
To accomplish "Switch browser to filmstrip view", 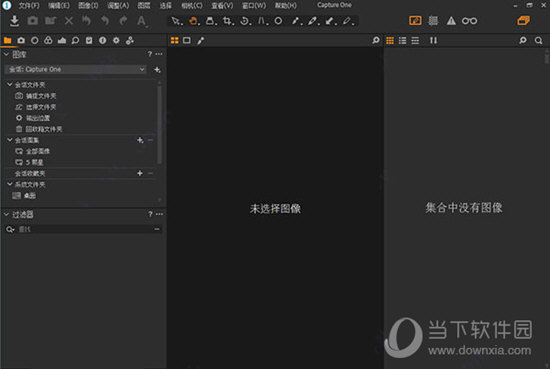I will [x=415, y=41].
